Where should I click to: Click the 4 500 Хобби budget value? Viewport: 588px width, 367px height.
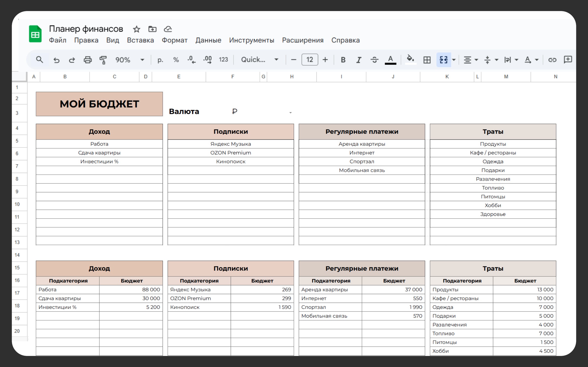[x=525, y=351]
